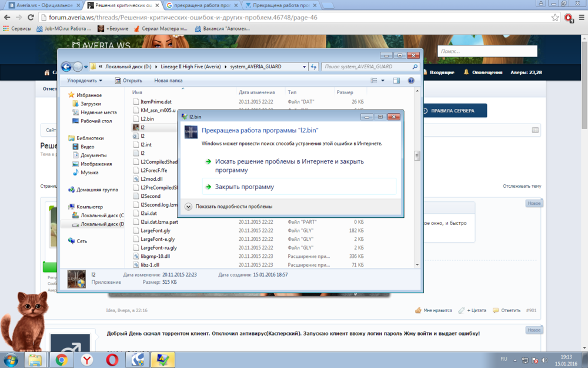This screenshot has width=588, height=368.
Task: Open Загрузки folder in favorites
Action: 91,104
